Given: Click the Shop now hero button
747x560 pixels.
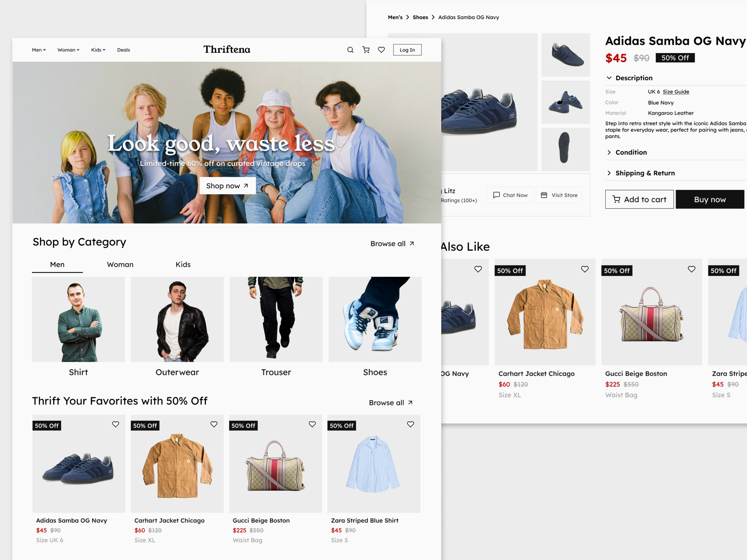Looking at the screenshot, I should click(x=227, y=186).
